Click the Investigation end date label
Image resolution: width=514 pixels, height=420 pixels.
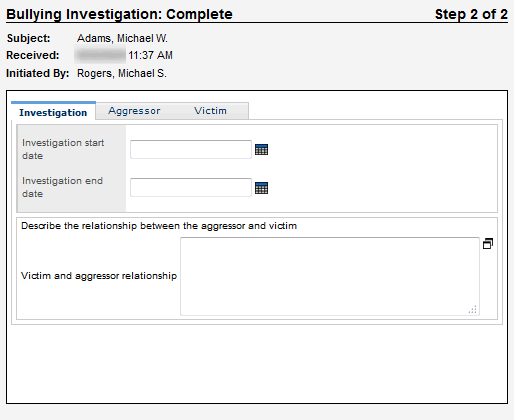pos(62,187)
